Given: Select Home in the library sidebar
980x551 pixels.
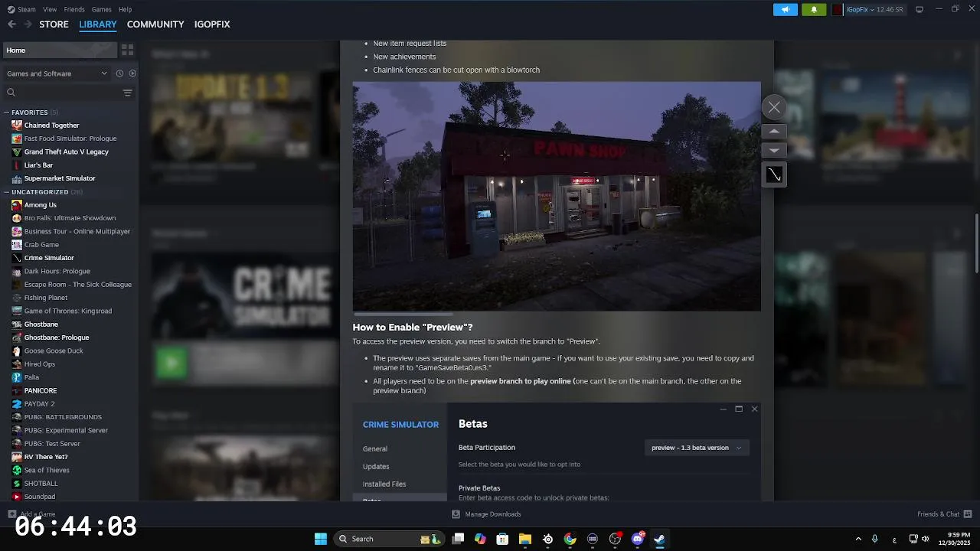Looking at the screenshot, I should (x=59, y=50).
